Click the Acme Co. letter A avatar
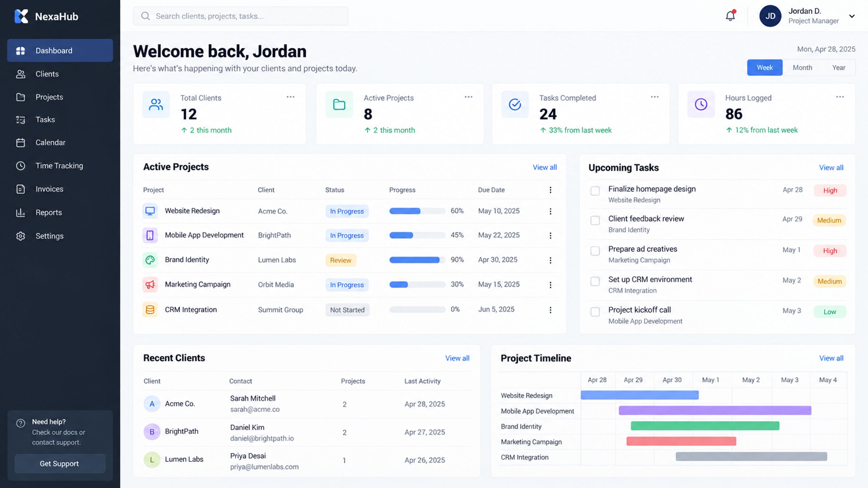Screen dimensions: 868x488 tap(152, 404)
